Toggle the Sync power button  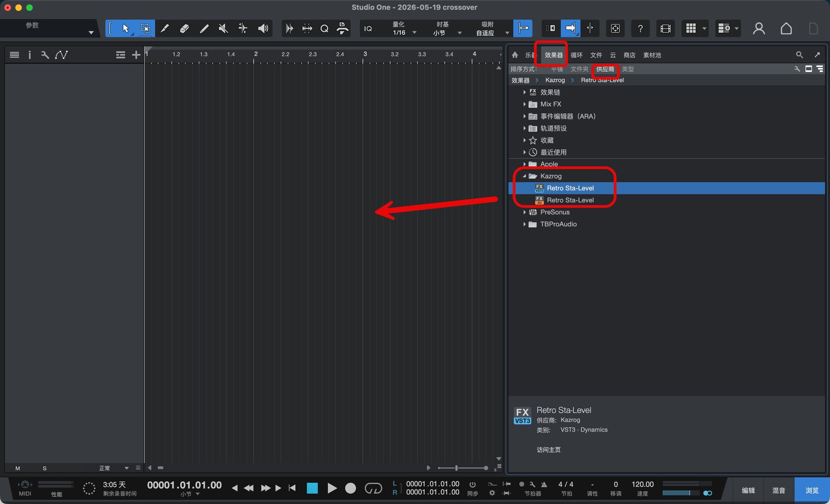click(x=472, y=485)
